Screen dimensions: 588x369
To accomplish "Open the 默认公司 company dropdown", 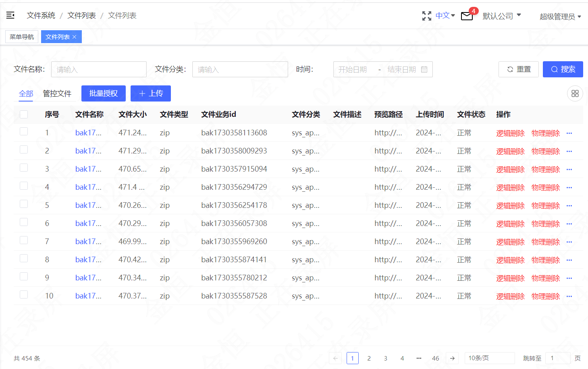I will click(x=502, y=16).
